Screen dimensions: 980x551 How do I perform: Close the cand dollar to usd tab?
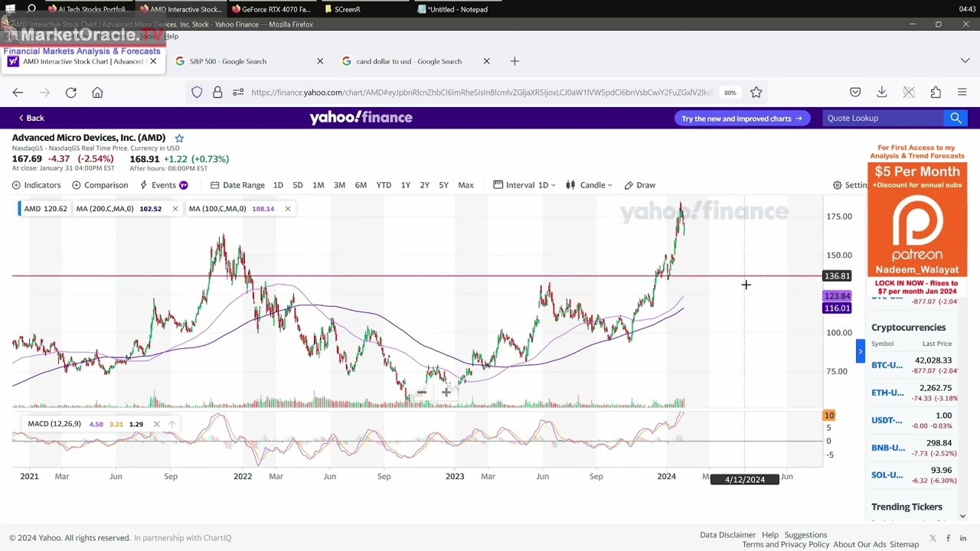pyautogui.click(x=486, y=61)
